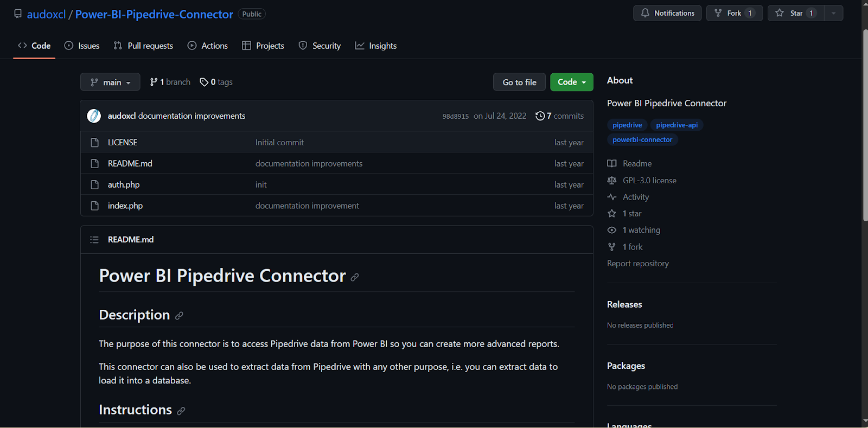Screen dimensions: 868x428
Task: Click the history clock icon beside commits
Action: (540, 116)
